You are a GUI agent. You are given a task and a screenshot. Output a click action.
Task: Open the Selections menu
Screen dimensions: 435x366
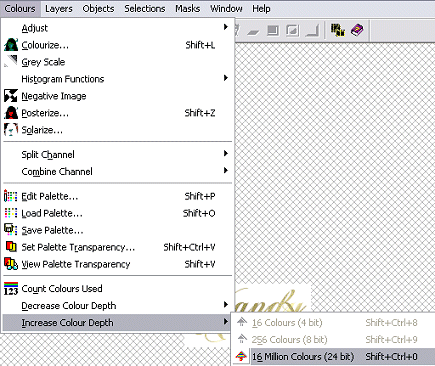145,9
